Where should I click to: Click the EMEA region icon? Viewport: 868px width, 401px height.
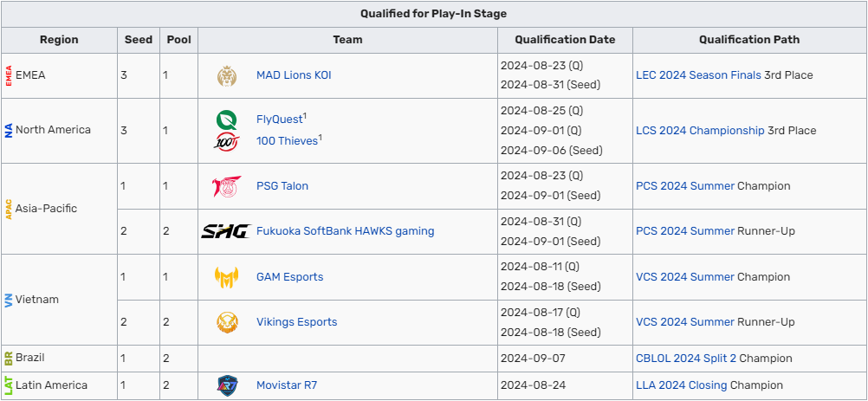coord(9,75)
